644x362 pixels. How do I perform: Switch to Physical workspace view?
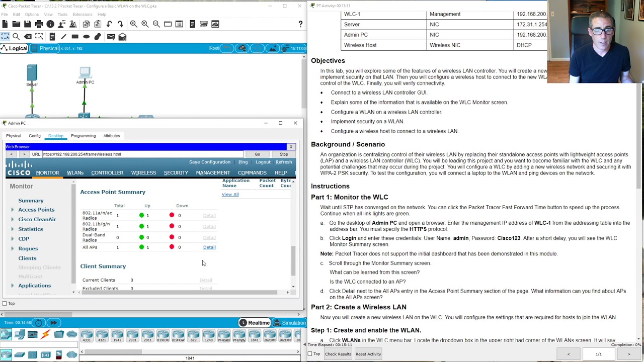coord(45,48)
